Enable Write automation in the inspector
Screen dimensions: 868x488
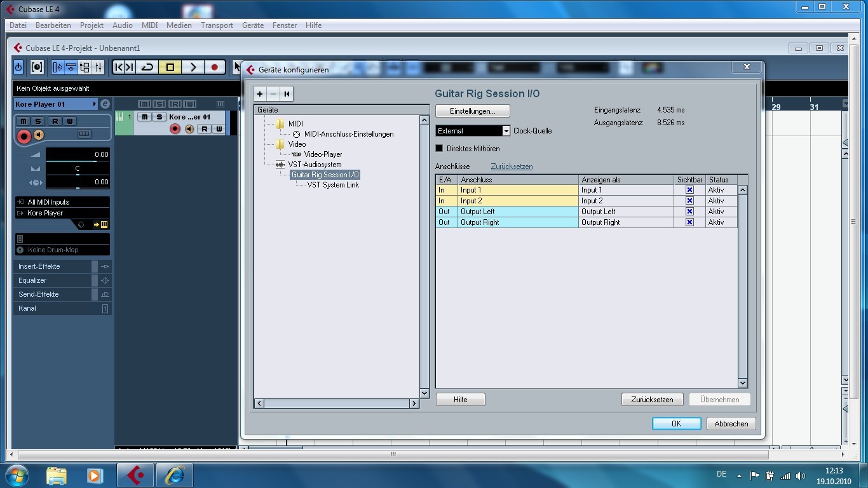69,121
